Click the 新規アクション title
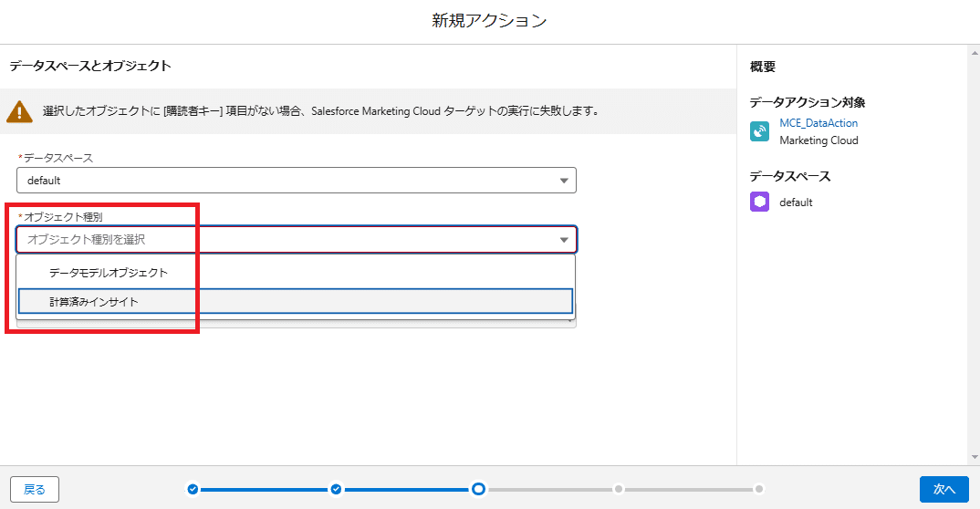The height and width of the screenshot is (509, 980). [489, 21]
